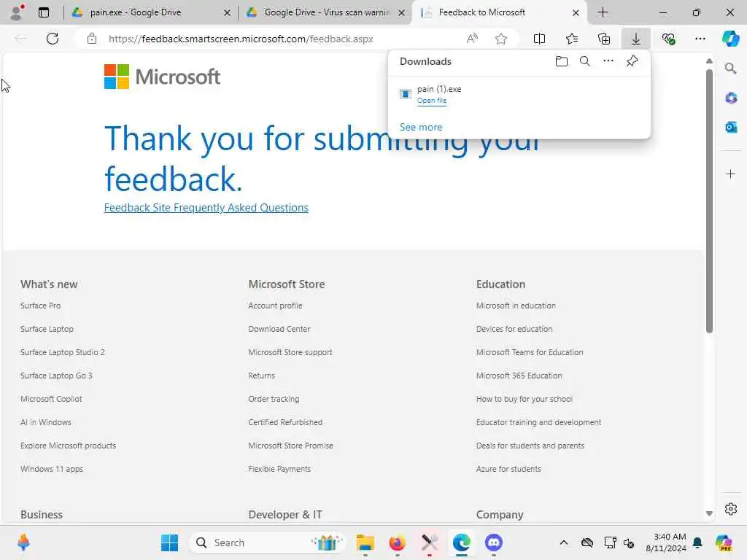Open Surface Laptop Studio 2 link
747x560 pixels.
63,352
